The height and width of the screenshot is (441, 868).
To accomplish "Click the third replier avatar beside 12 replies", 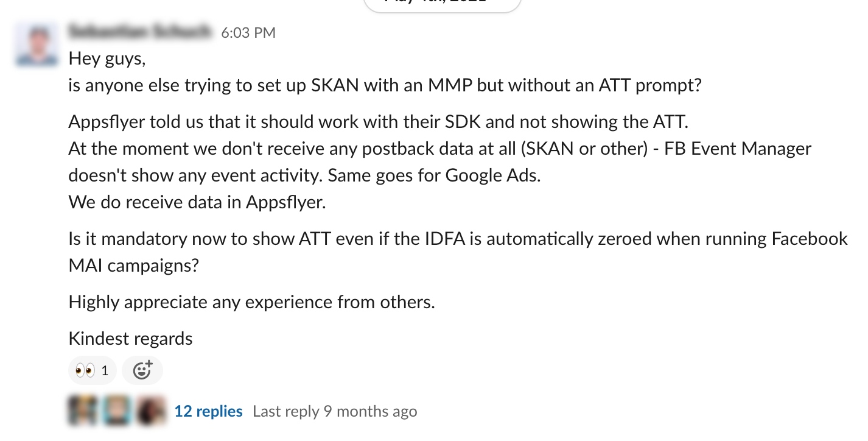I will pyautogui.click(x=151, y=410).
